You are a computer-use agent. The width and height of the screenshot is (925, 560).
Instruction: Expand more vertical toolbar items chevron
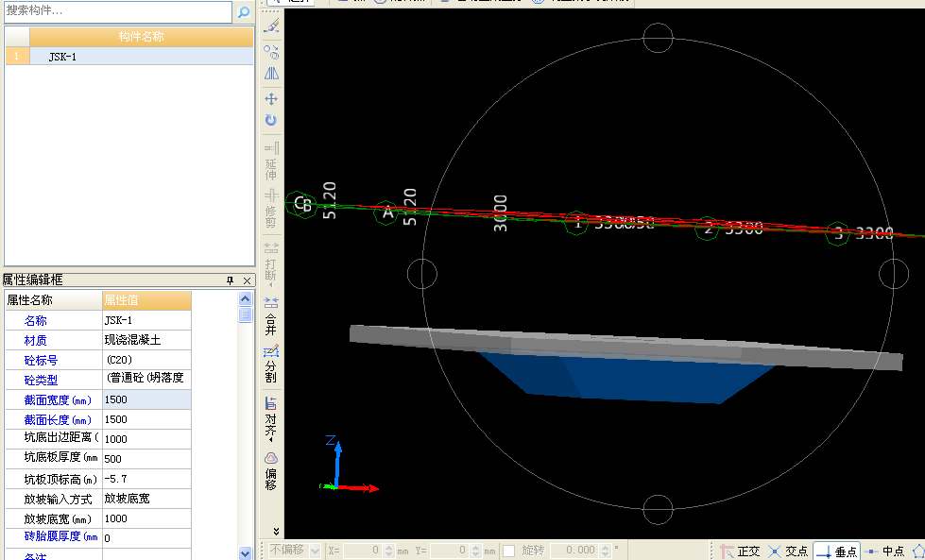coord(275,532)
